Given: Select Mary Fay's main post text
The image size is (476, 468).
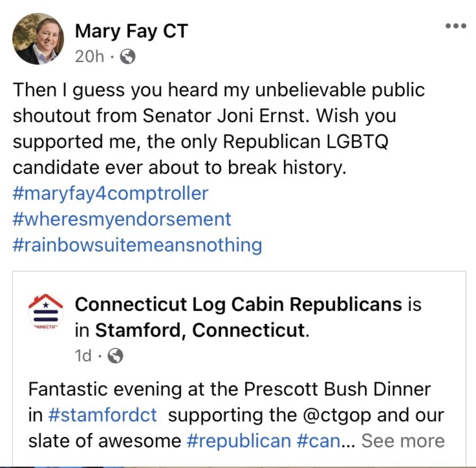Looking at the screenshot, I should point(218,129).
